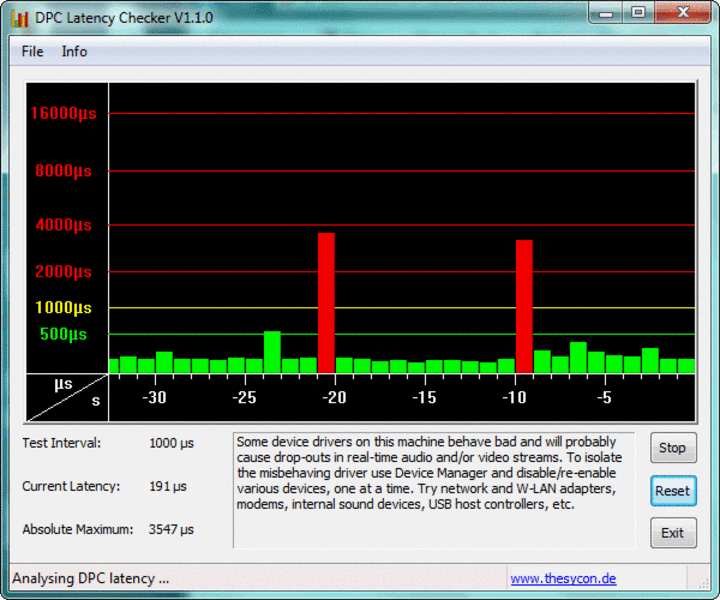Click the DPC Latency Checker title bar icon
Screen dimensions: 720x600
point(19,17)
